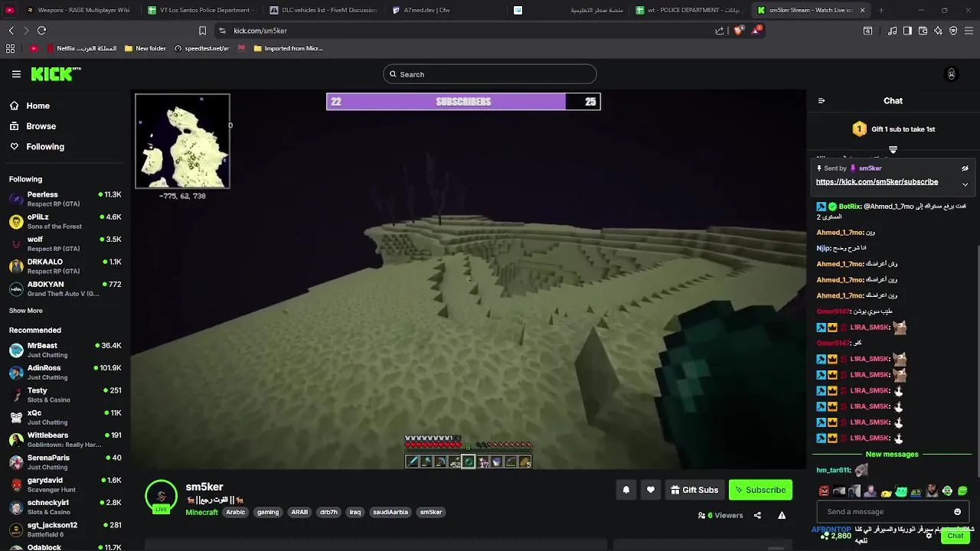
Task: Open ABOKYAN channel in sidebar
Action: coord(65,289)
